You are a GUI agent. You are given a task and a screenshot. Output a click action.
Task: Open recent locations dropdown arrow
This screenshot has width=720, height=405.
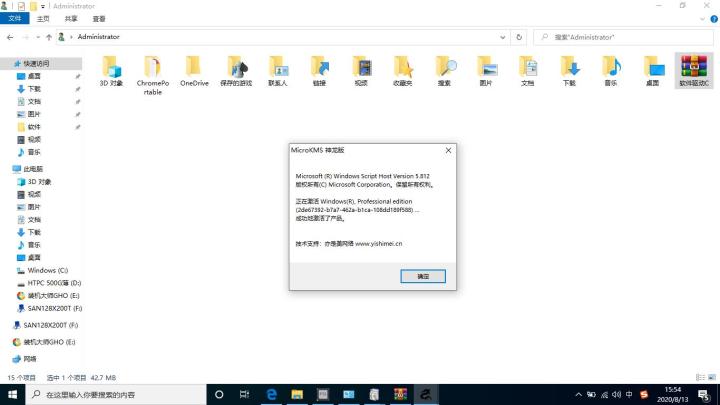coord(38,37)
